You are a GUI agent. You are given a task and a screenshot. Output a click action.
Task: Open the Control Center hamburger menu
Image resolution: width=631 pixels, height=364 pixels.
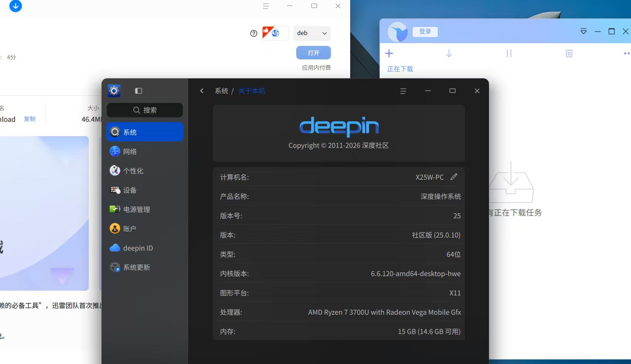click(x=403, y=91)
